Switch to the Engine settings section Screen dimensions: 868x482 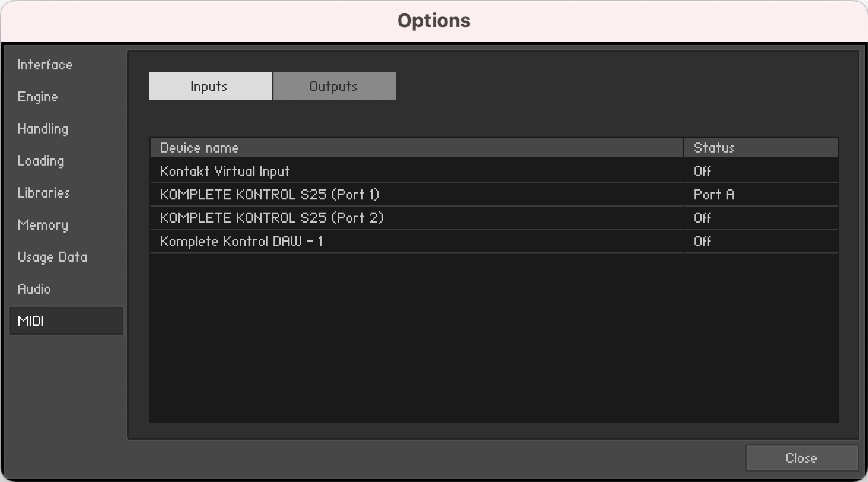point(38,97)
